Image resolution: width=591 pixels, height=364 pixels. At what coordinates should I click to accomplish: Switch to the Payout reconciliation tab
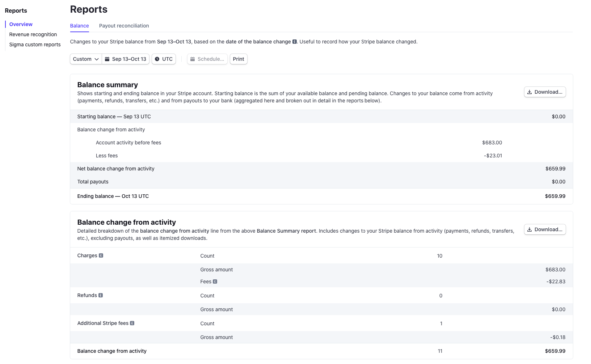(x=124, y=26)
